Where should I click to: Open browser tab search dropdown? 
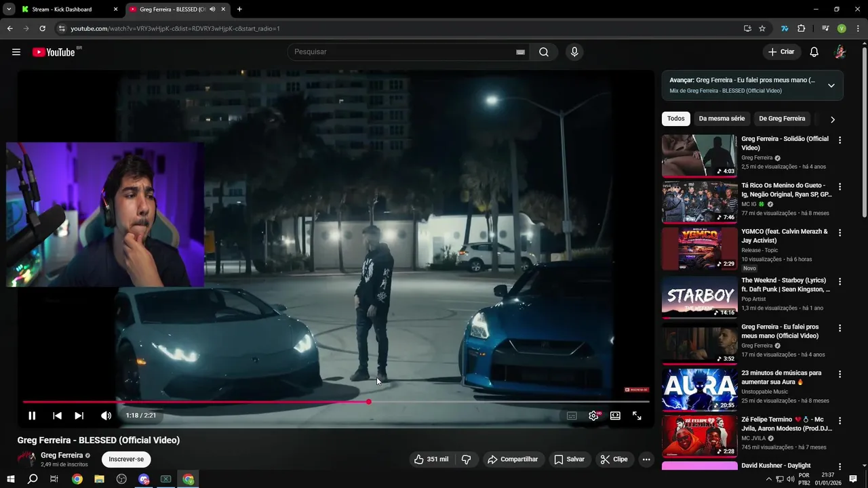click(9, 9)
